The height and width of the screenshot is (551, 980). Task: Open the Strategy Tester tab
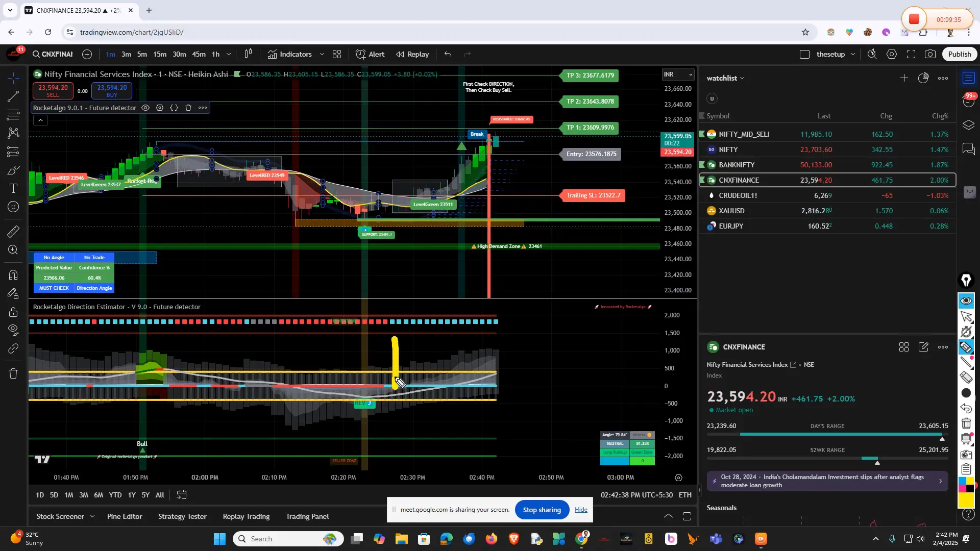click(x=182, y=516)
